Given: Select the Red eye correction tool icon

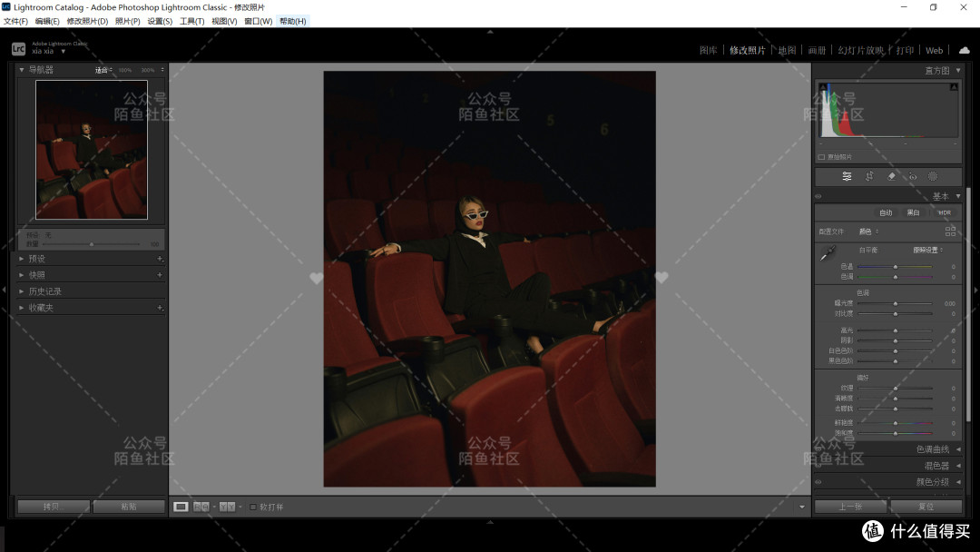Looking at the screenshot, I should coord(913,176).
